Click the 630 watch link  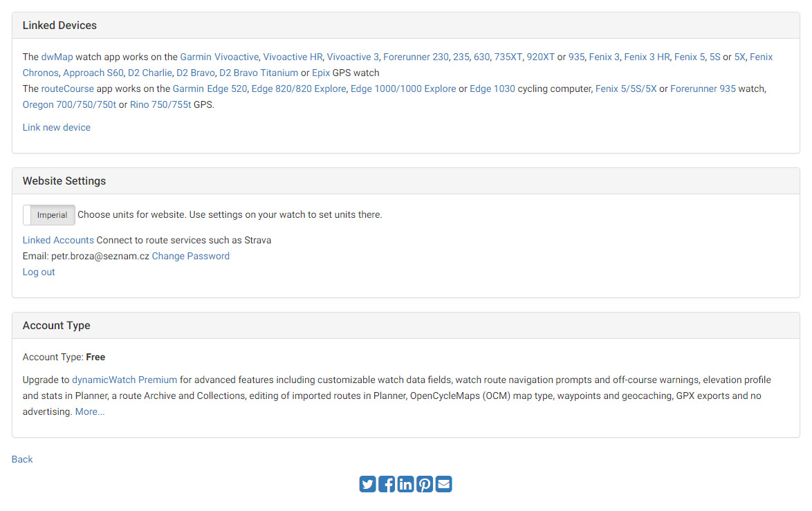click(481, 57)
